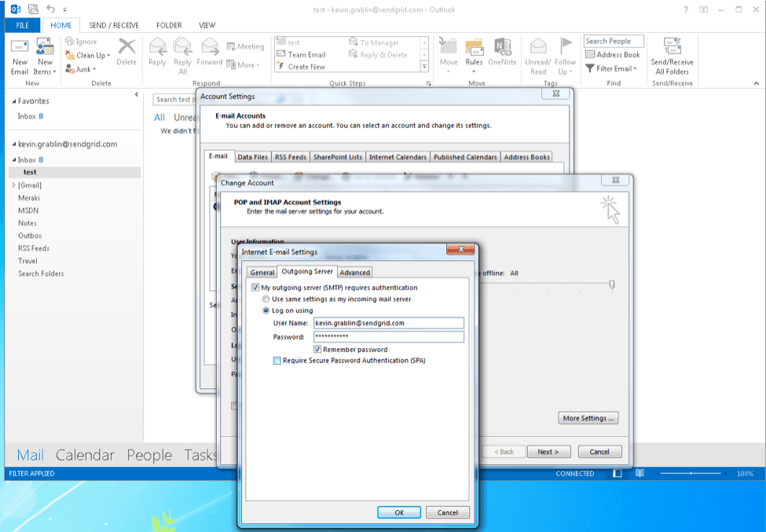Mark message as Unread/Read in Tags group
The width and height of the screenshot is (766, 532).
(x=537, y=55)
